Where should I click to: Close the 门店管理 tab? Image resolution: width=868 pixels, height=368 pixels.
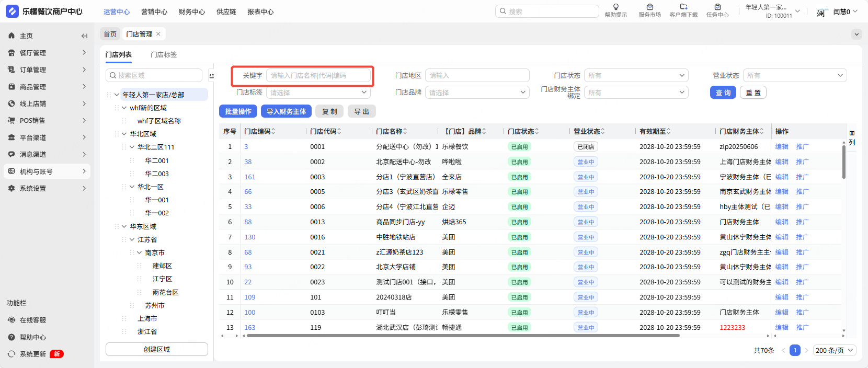pyautogui.click(x=158, y=34)
